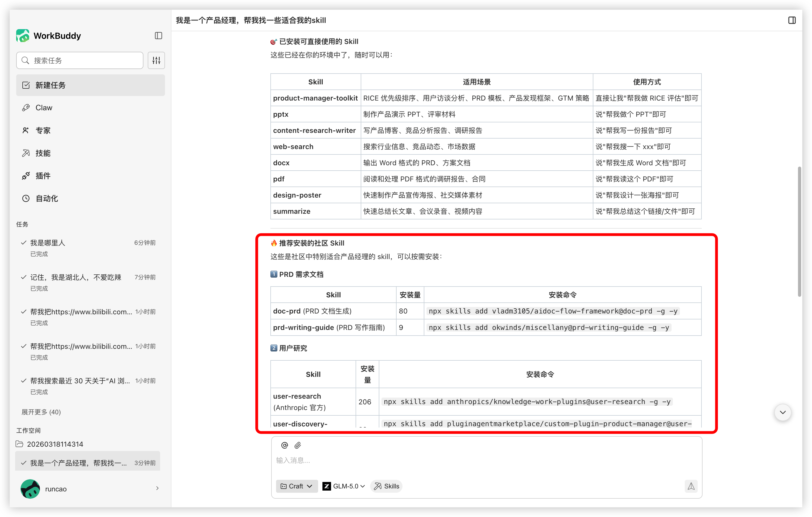Toggle the right side panel icon
812x517 pixels.
click(792, 20)
